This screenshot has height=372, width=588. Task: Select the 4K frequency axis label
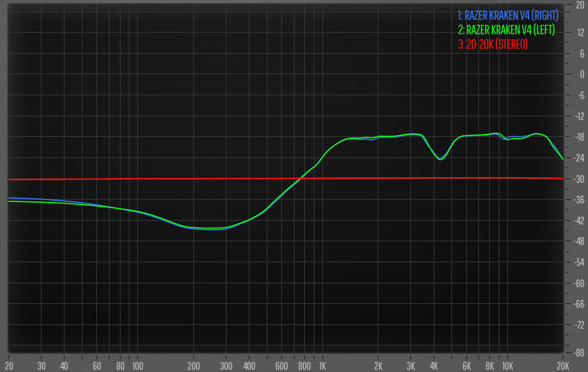point(434,366)
